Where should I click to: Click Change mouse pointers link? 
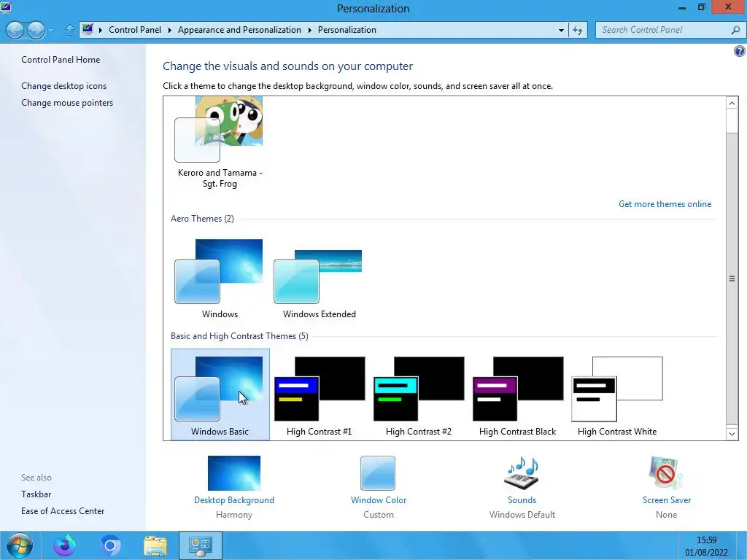[x=67, y=102]
